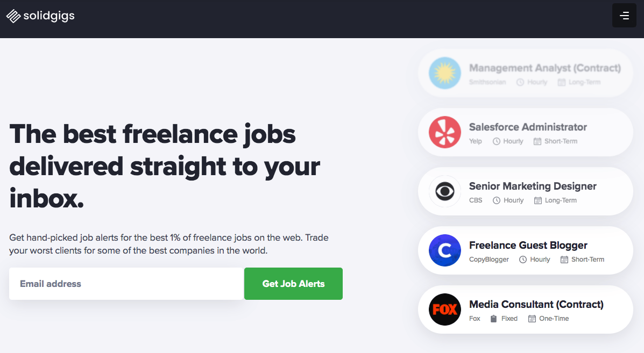Click the CBS eye logo
Screen dimensions: 644x353
[x=445, y=191]
